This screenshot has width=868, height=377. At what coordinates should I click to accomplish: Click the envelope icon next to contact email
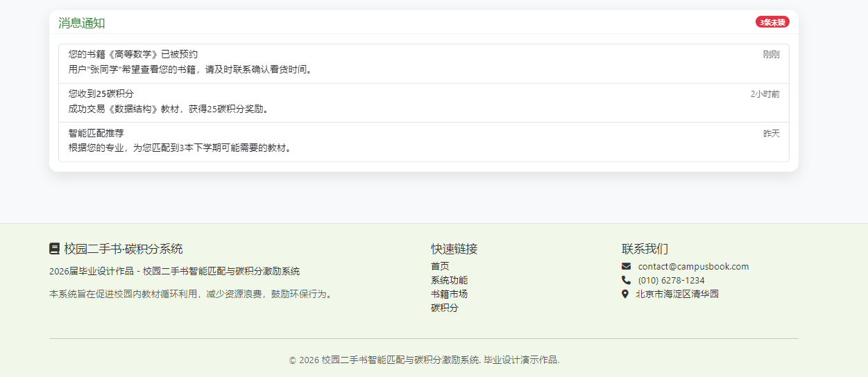pyautogui.click(x=626, y=267)
